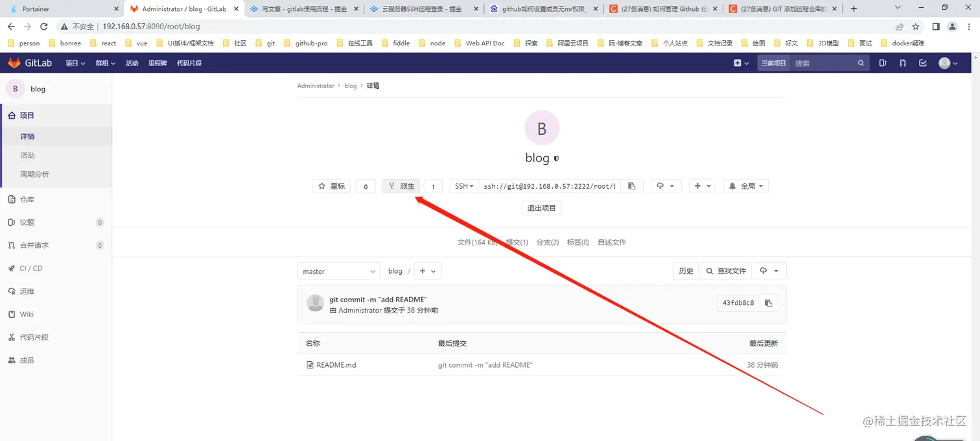Open the plus dropdown beside download button

tap(703, 186)
